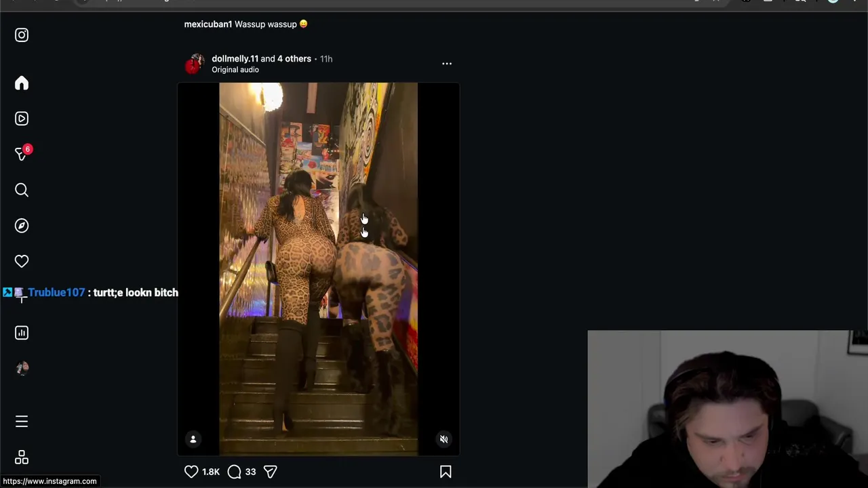
Task: Open the Dashboard chart icon in sidebar
Action: click(x=22, y=333)
